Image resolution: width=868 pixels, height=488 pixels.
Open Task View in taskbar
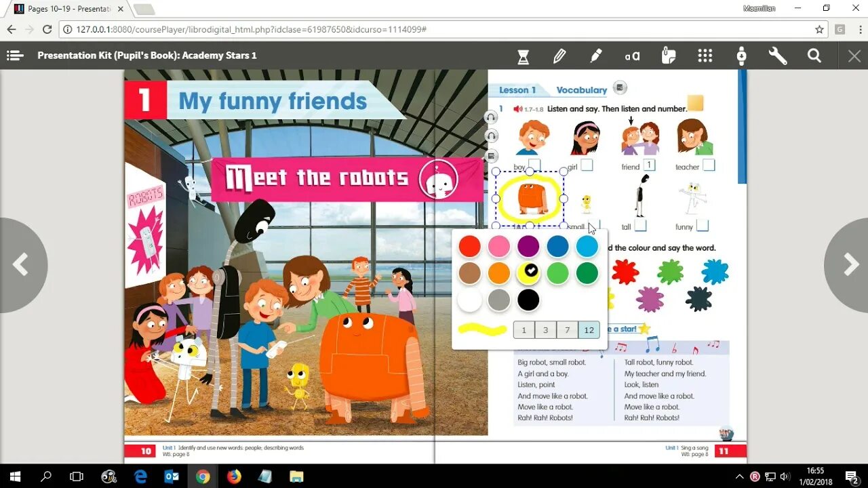(x=77, y=476)
